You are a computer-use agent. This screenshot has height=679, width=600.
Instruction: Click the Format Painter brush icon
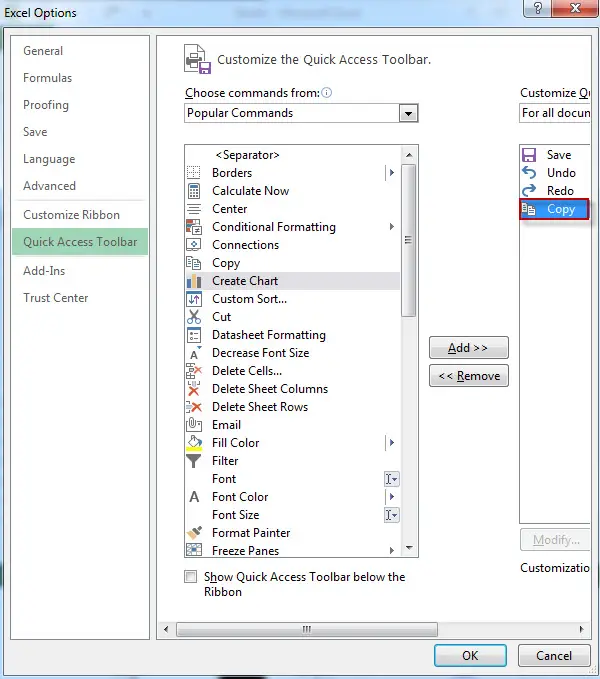194,533
